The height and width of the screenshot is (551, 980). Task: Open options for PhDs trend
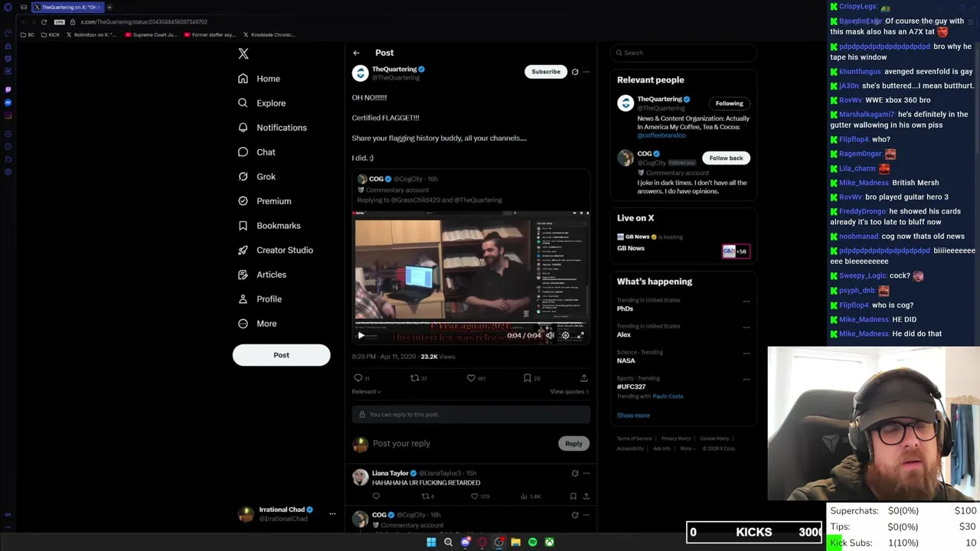746,302
